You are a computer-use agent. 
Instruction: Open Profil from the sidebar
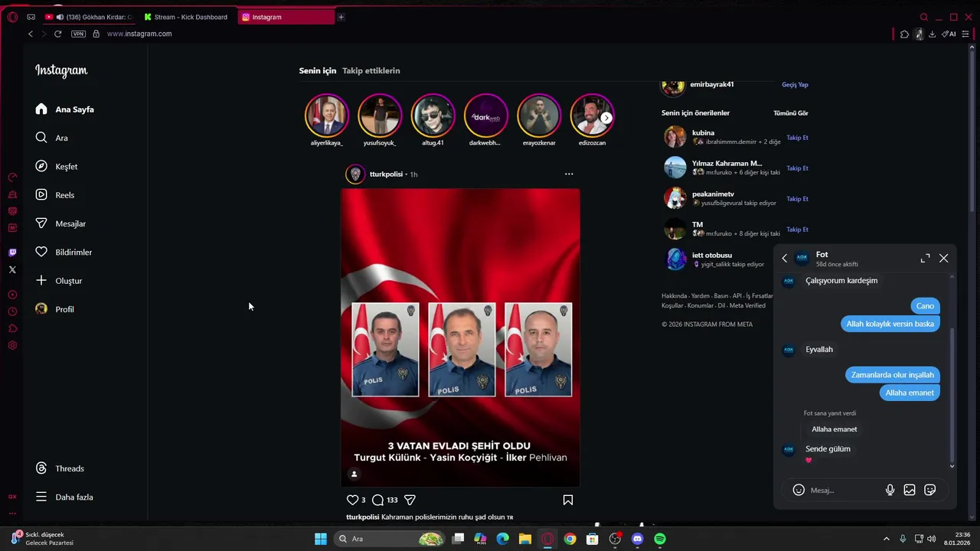tap(55, 309)
